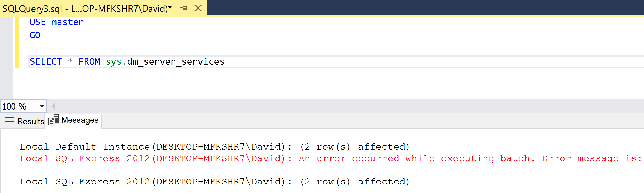Expand the zoom level dropdown arrow
Image resolution: width=644 pixels, height=193 pixels.
(x=42, y=106)
